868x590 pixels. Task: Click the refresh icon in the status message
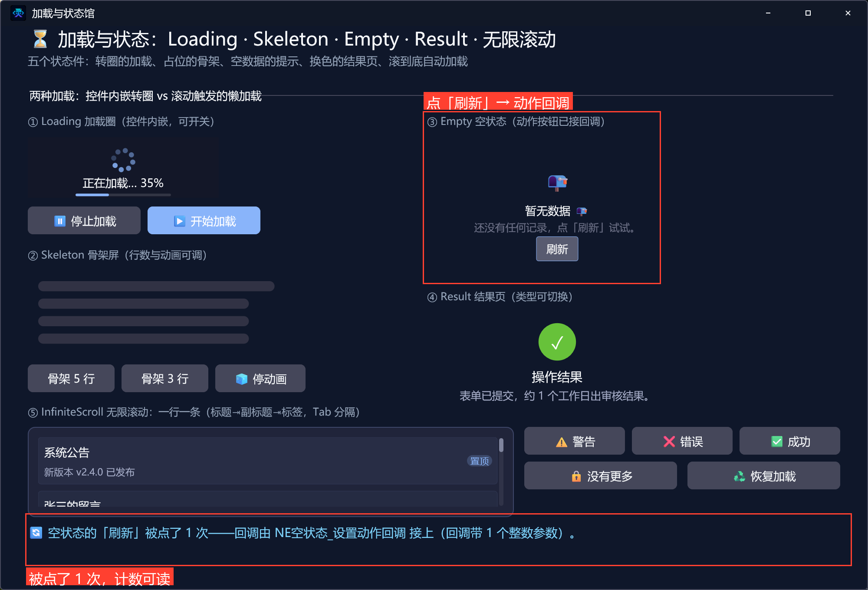[x=36, y=533]
